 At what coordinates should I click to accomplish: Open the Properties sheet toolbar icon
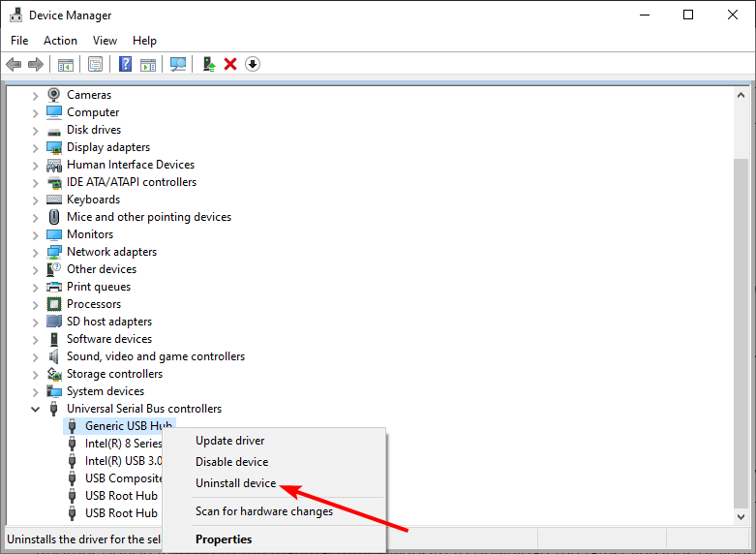coord(96,64)
